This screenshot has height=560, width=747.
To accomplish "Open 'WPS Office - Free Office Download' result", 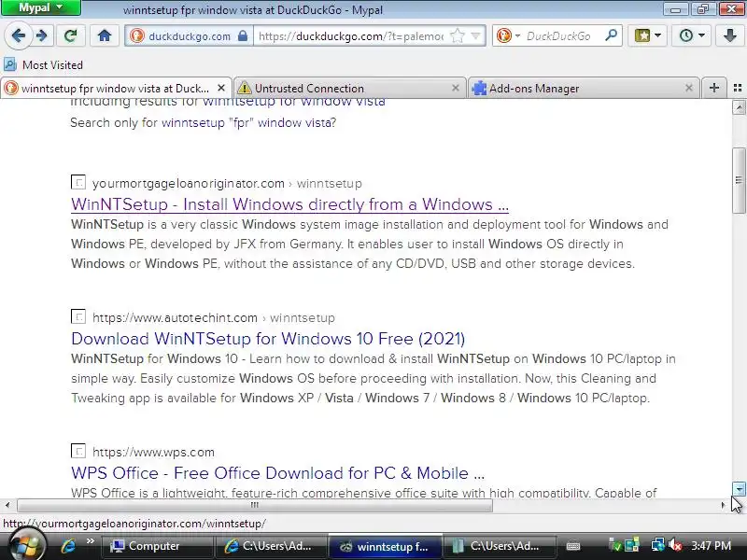I will [277, 473].
